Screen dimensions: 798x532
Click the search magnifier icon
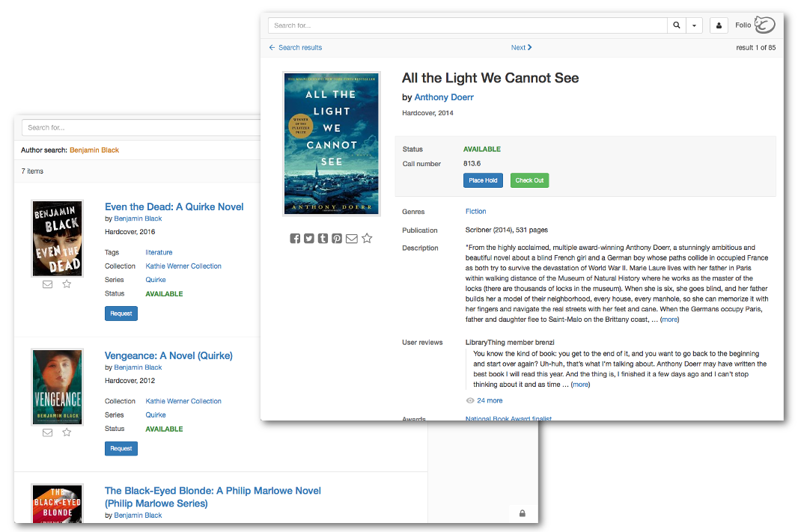(676, 25)
